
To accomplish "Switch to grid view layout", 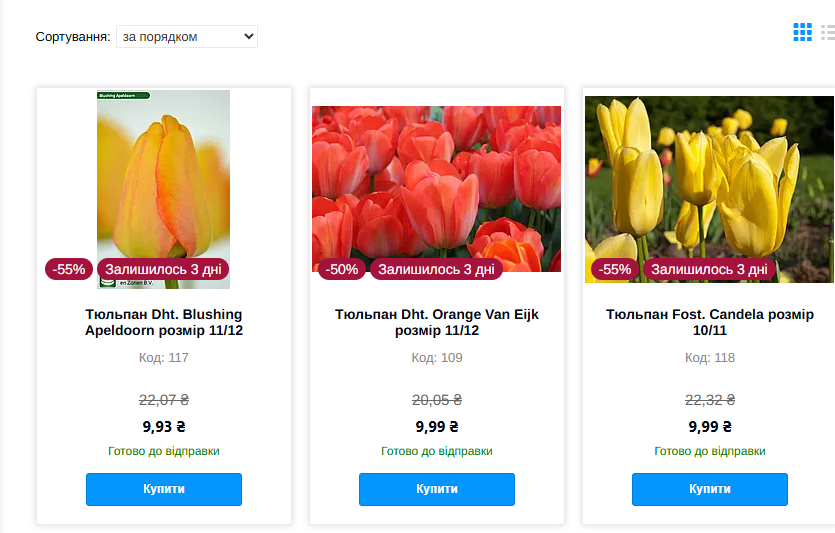I will (802, 32).
